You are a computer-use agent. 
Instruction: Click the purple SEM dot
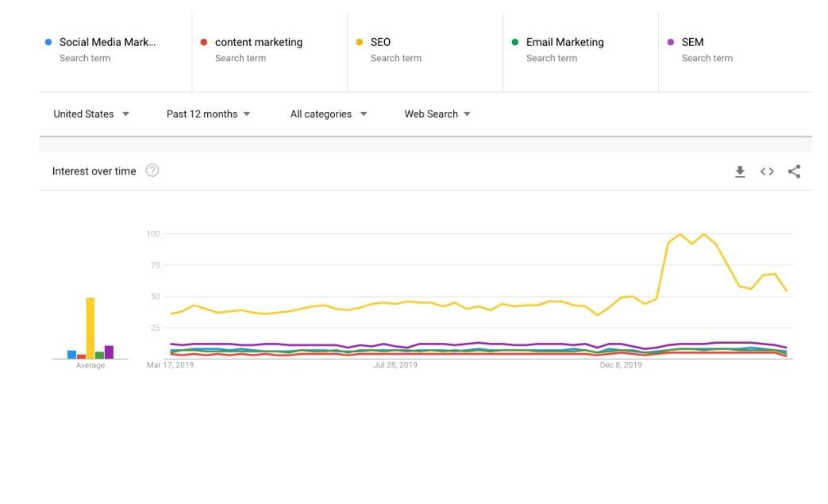point(671,42)
